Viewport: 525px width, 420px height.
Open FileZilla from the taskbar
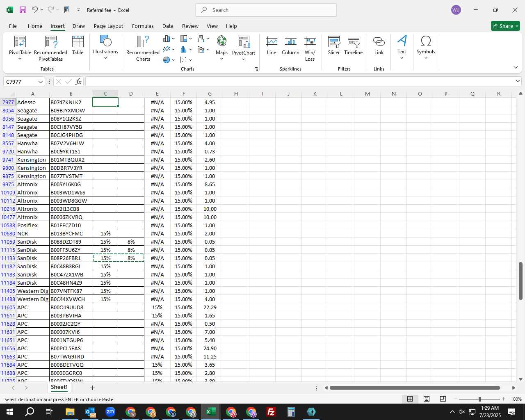[x=271, y=412]
